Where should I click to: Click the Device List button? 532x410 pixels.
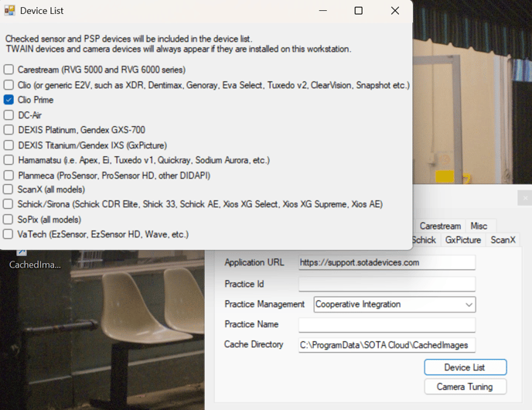click(465, 367)
